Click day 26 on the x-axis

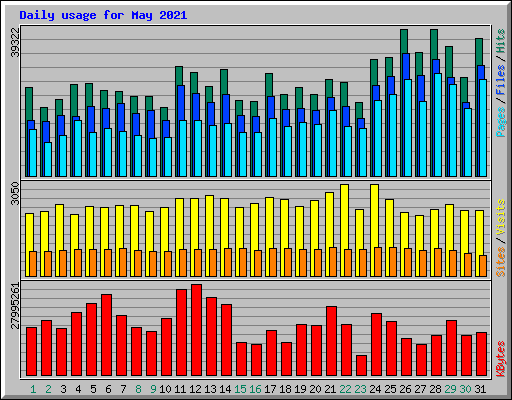(x=405, y=389)
